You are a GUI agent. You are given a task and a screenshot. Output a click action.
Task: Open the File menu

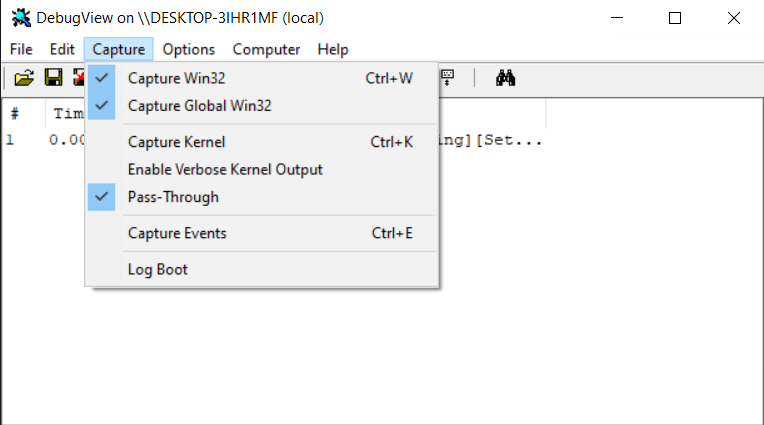pos(21,49)
